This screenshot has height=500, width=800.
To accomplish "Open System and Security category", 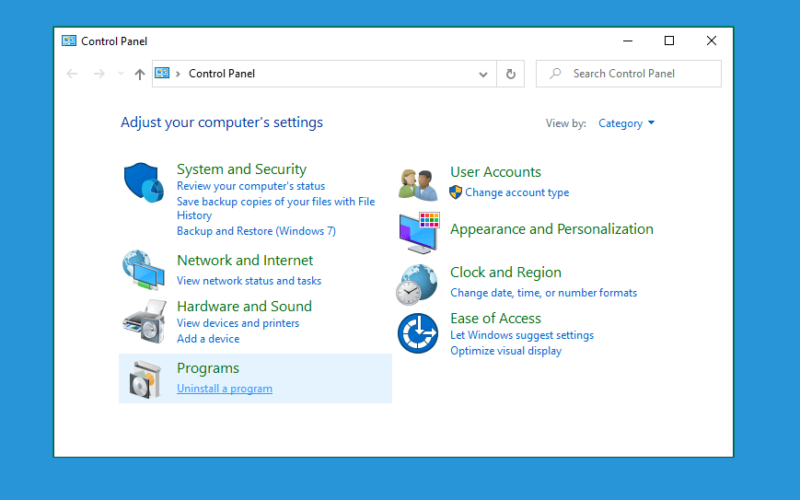I will (x=241, y=169).
